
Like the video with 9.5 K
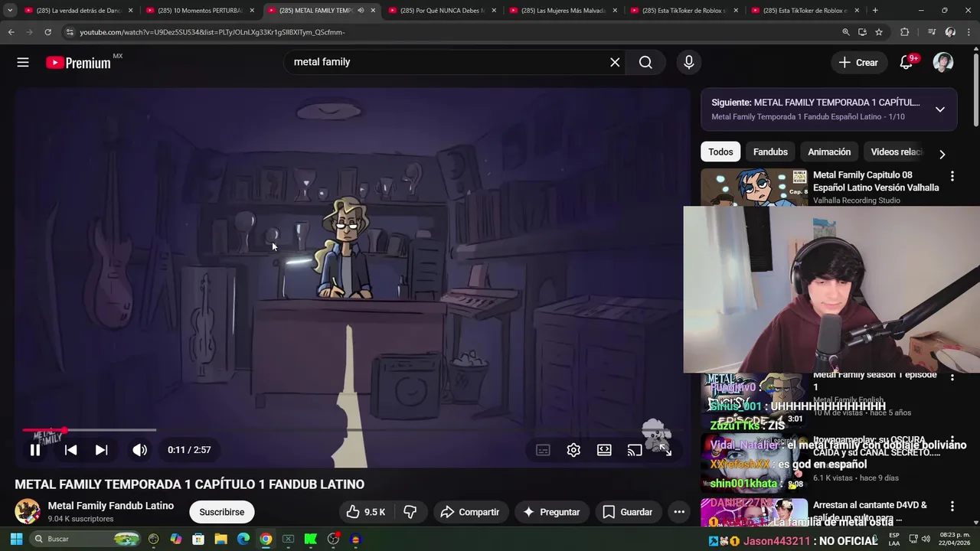click(x=365, y=512)
